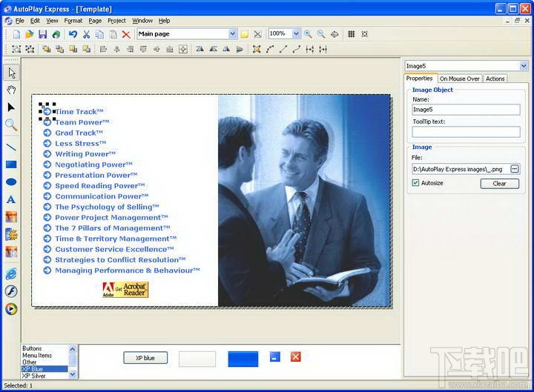Open the Main page dropdown
This screenshot has width=534, height=392.
click(x=233, y=33)
